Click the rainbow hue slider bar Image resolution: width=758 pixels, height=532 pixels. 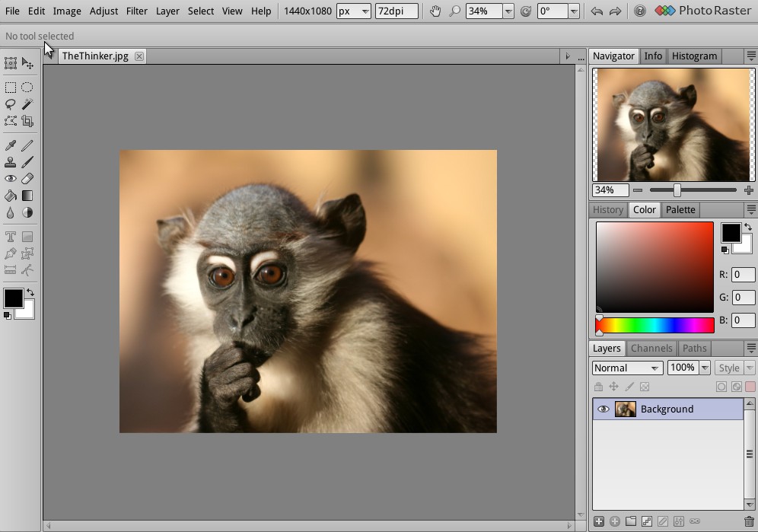[654, 326]
